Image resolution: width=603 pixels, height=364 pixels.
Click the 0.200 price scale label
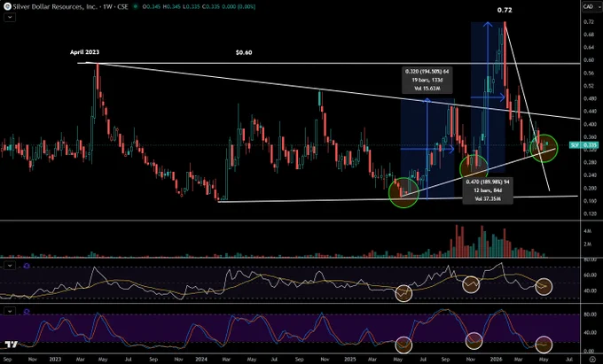[x=590, y=188]
